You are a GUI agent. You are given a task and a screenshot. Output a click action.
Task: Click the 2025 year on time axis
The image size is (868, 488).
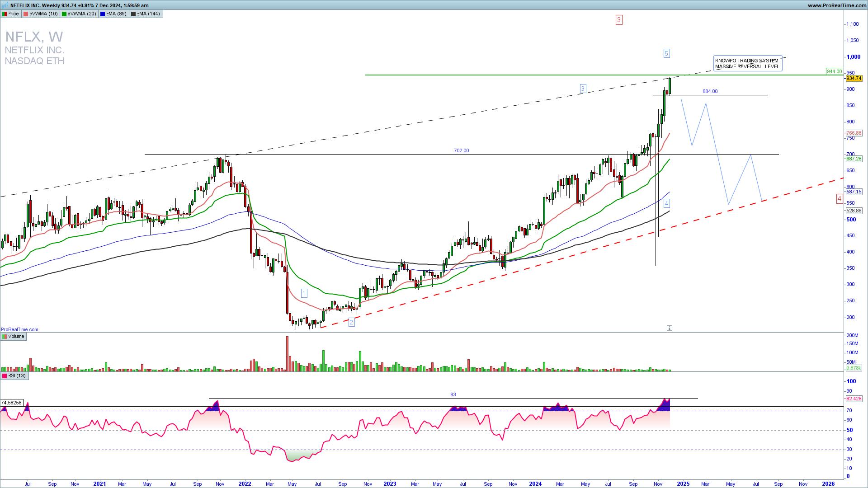click(683, 484)
